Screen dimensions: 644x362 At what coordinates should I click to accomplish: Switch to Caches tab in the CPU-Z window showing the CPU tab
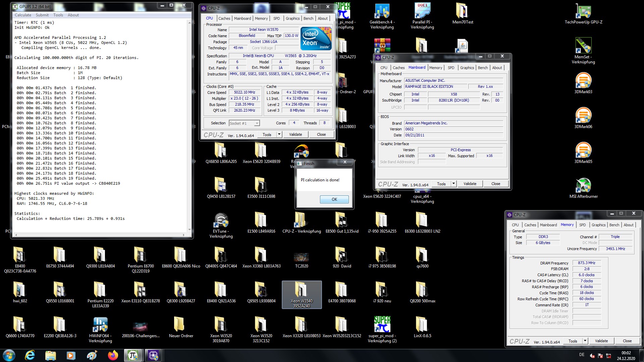pos(224,18)
